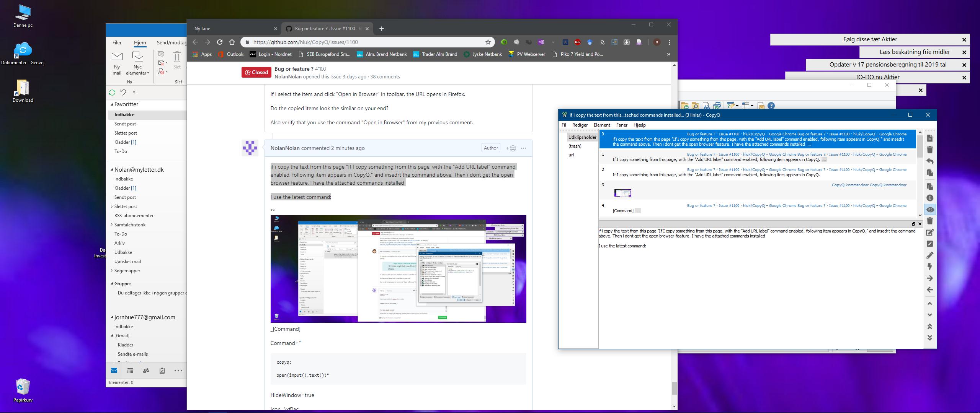Open the Author label on the GitHub comment
Viewport: 980px width, 413px height.
click(x=491, y=148)
